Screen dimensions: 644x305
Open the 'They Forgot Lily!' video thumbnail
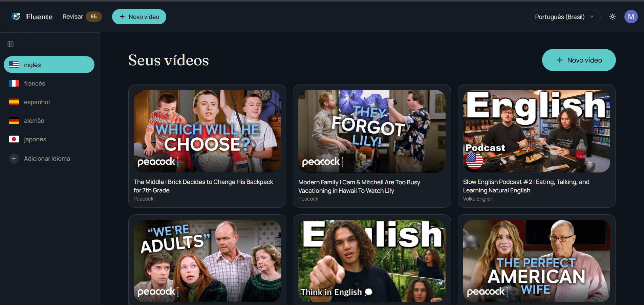pyautogui.click(x=372, y=131)
